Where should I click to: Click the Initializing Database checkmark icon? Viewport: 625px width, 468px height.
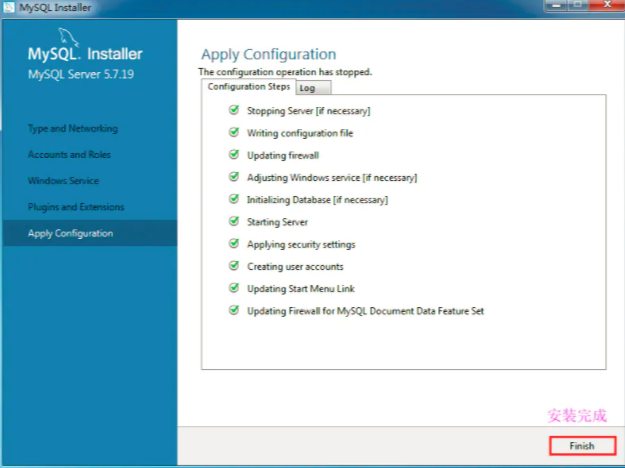(x=234, y=199)
